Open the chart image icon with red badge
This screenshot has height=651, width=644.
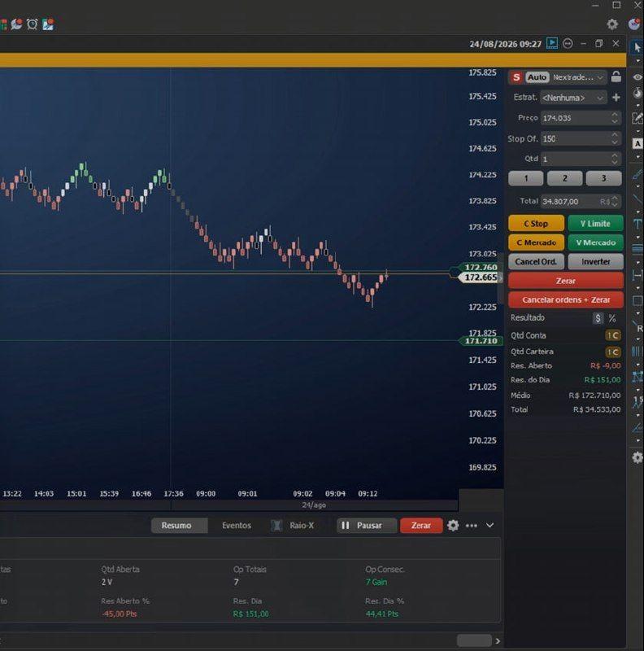point(48,24)
